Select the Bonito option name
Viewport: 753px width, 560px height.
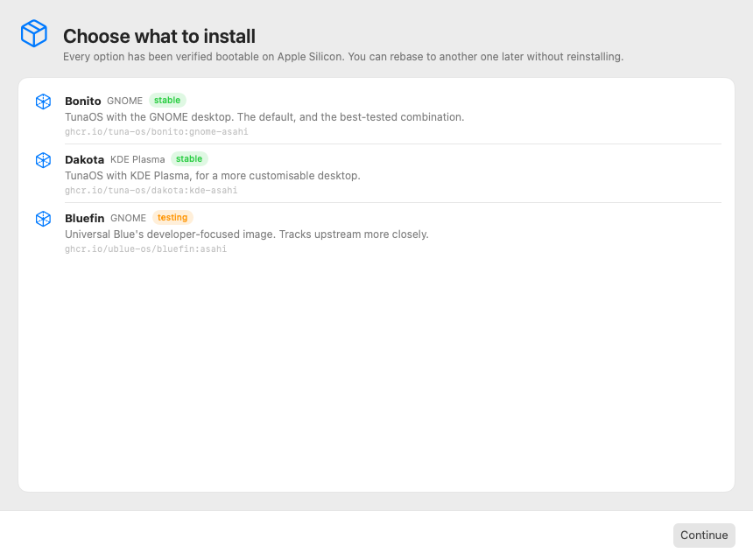pyautogui.click(x=83, y=101)
